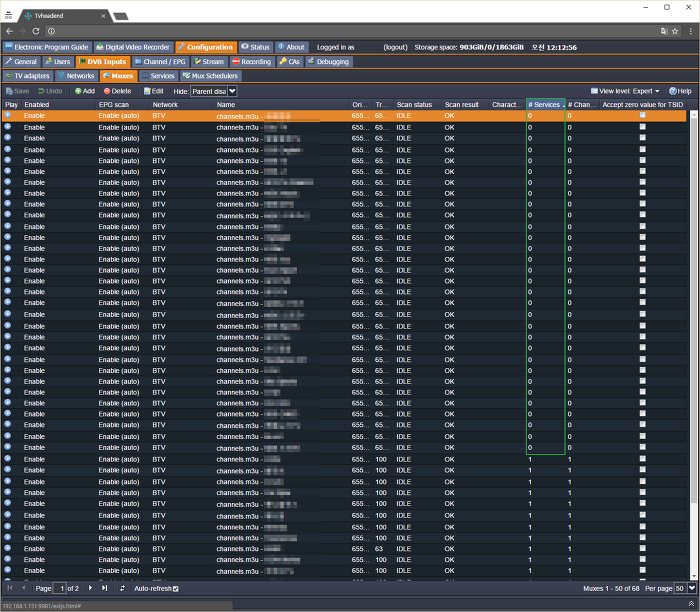Viewport: 700px width, 612px height.
Task: Switch to the Users tab
Action: pyautogui.click(x=58, y=62)
